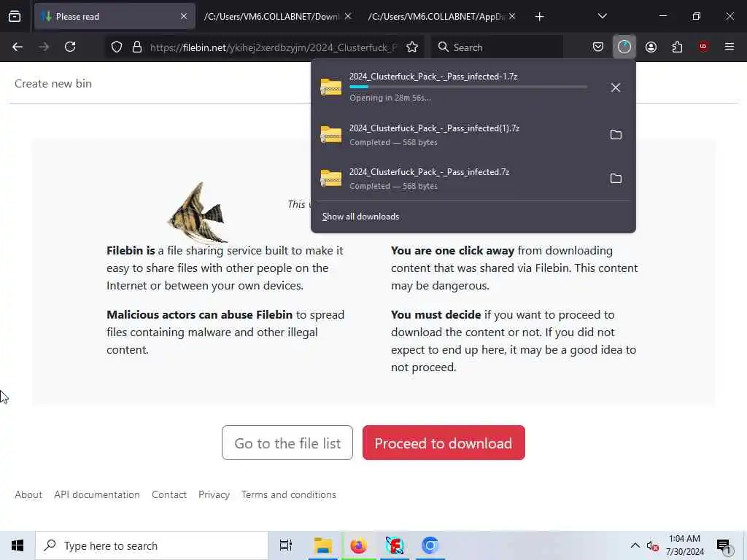Close the Downloads path tab
This screenshot has height=560, width=747.
click(x=348, y=17)
